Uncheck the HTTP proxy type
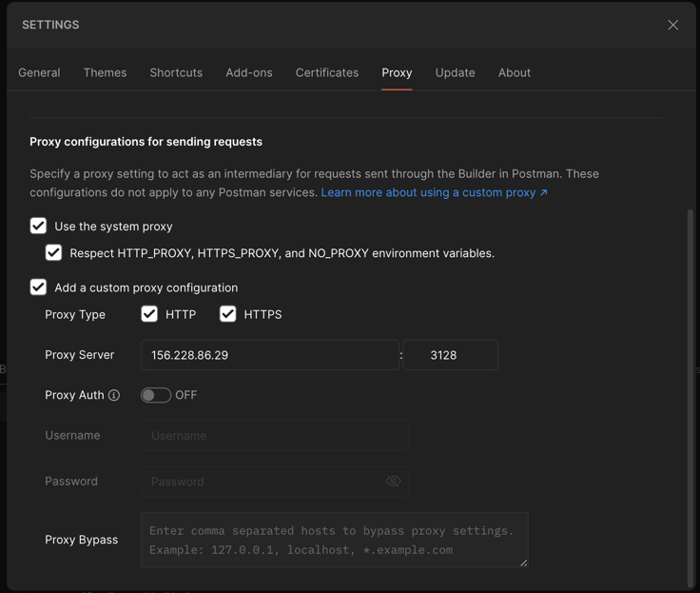Image resolution: width=700 pixels, height=593 pixels. pos(149,314)
